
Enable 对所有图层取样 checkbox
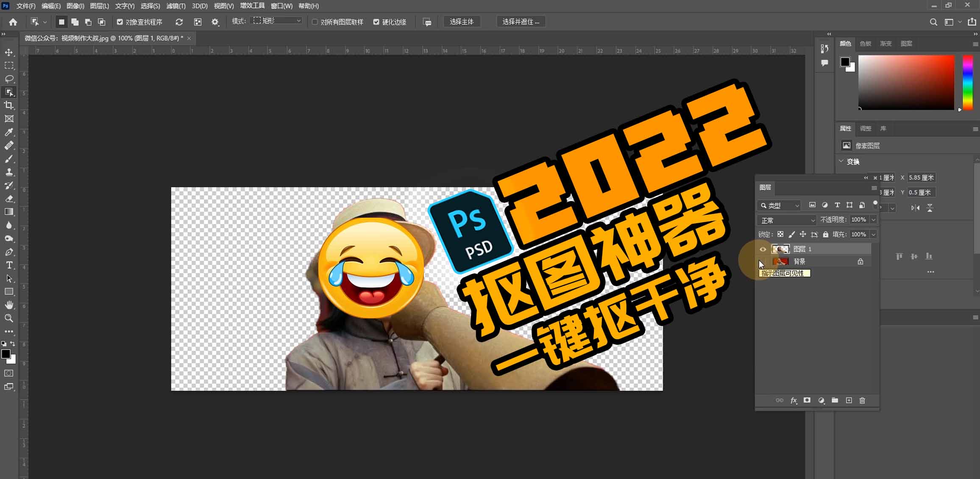click(x=315, y=22)
